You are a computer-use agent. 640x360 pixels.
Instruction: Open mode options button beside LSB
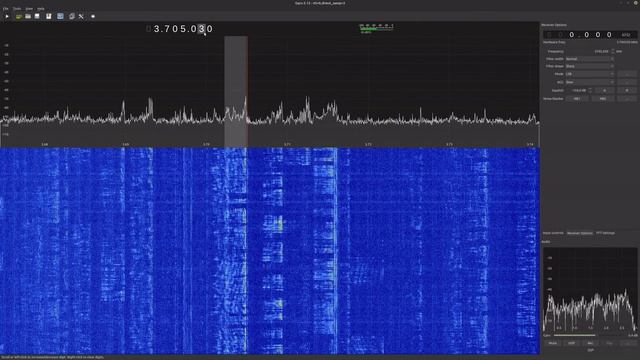627,74
